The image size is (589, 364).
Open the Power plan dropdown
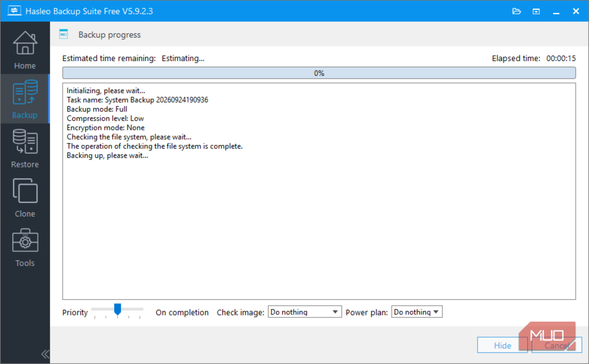pyautogui.click(x=417, y=312)
